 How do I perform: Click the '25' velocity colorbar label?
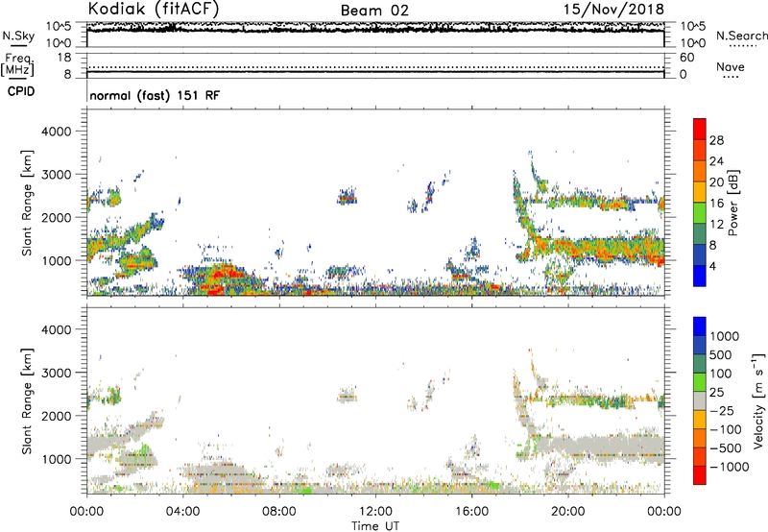(717, 393)
